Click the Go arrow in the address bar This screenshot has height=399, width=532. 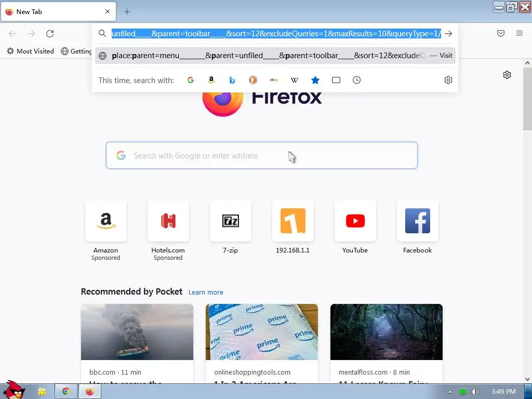pyautogui.click(x=448, y=34)
